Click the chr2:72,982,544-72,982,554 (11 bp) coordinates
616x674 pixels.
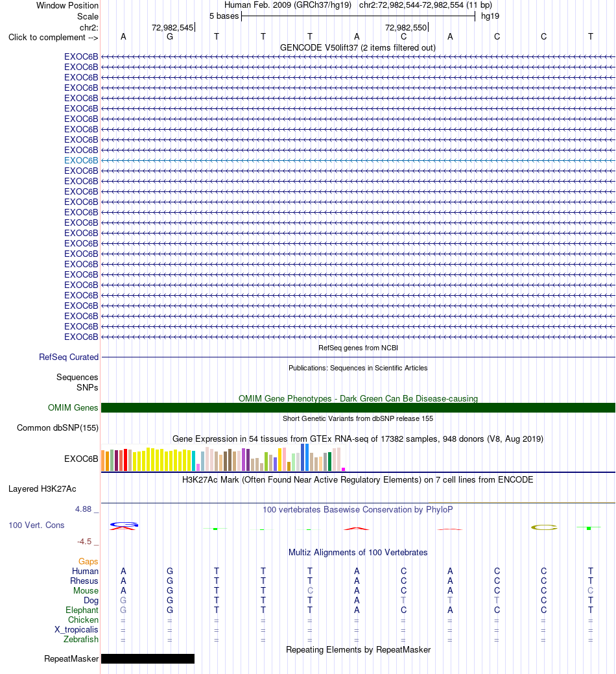(426, 5)
